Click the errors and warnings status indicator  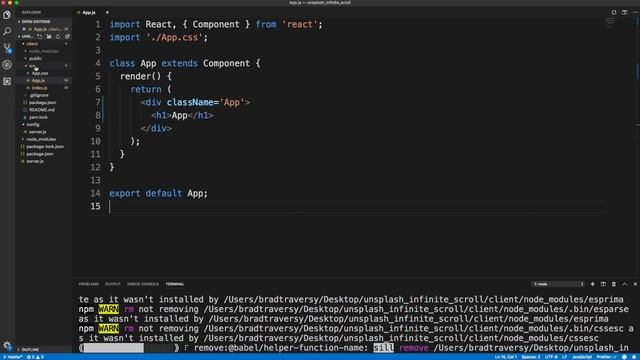35,357
